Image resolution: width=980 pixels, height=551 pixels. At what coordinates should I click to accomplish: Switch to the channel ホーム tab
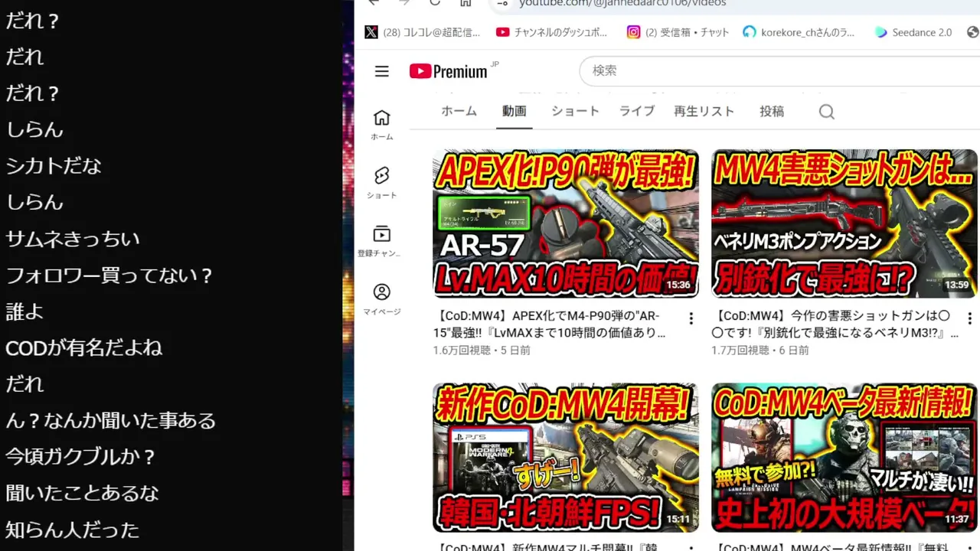coord(459,111)
